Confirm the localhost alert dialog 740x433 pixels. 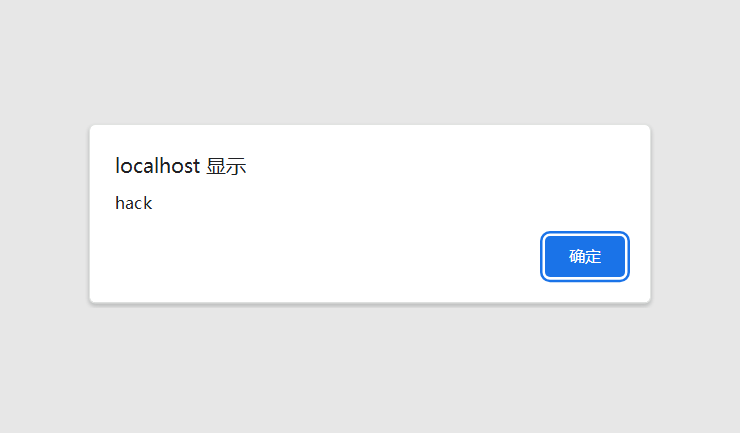[585, 256]
